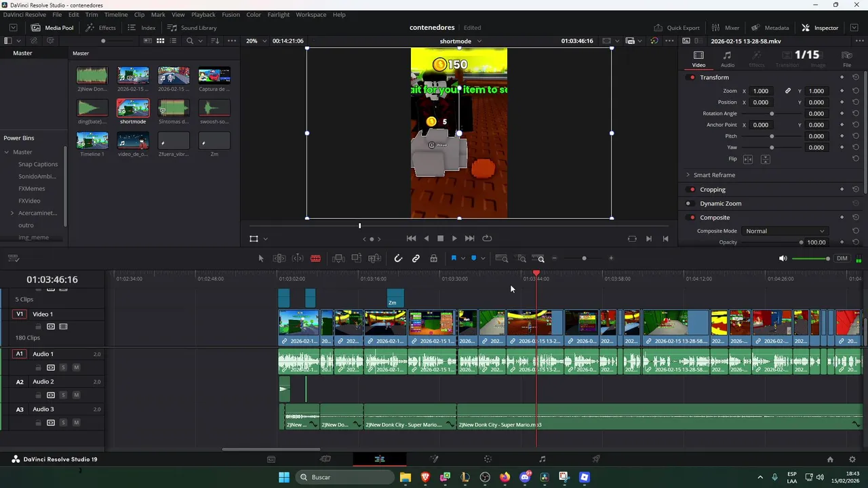
Task: Add a blue flag to the clip
Action: click(x=454, y=258)
